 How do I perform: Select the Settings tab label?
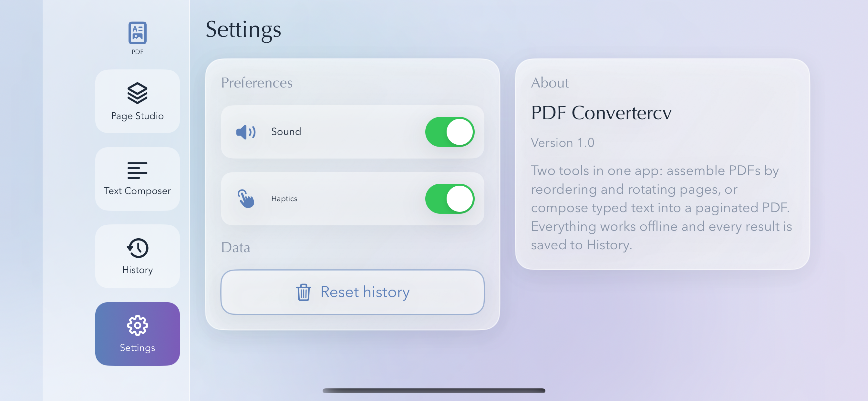(x=138, y=347)
